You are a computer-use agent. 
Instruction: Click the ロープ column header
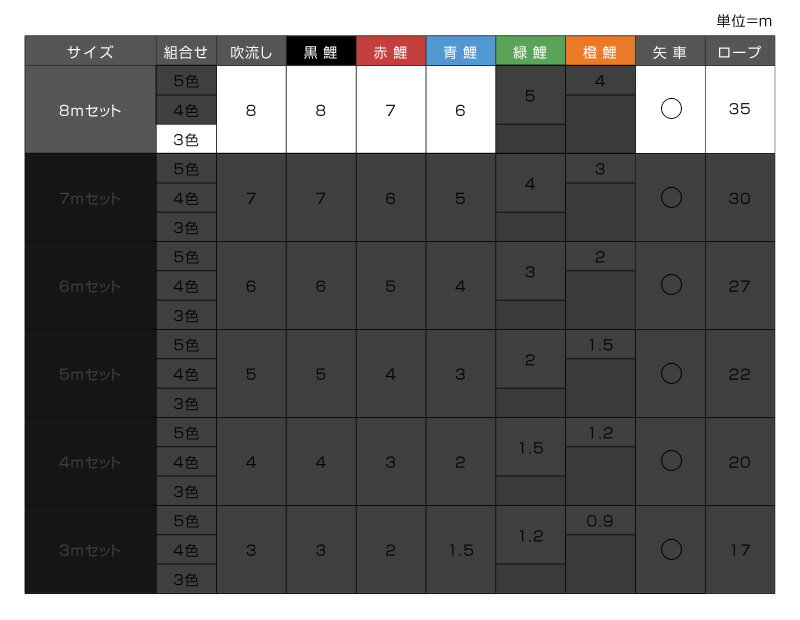(740, 52)
